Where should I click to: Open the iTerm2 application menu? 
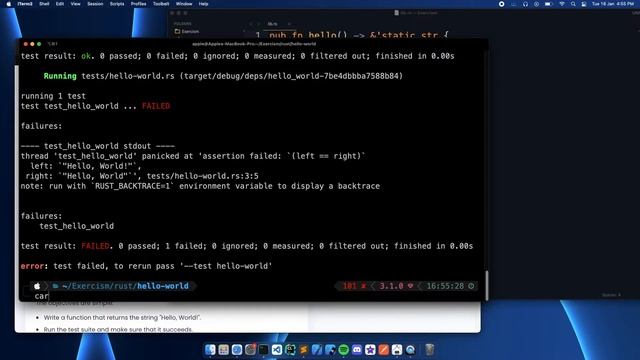point(25,4)
